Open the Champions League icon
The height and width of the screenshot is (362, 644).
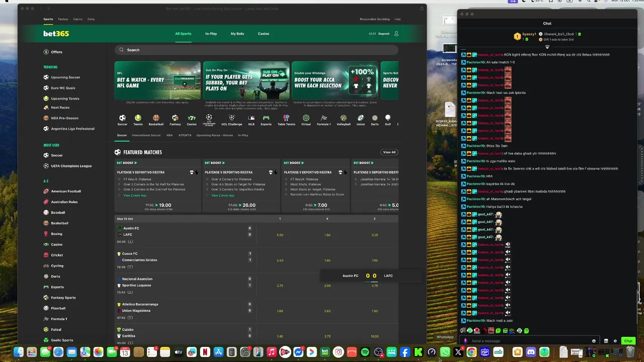click(x=209, y=120)
